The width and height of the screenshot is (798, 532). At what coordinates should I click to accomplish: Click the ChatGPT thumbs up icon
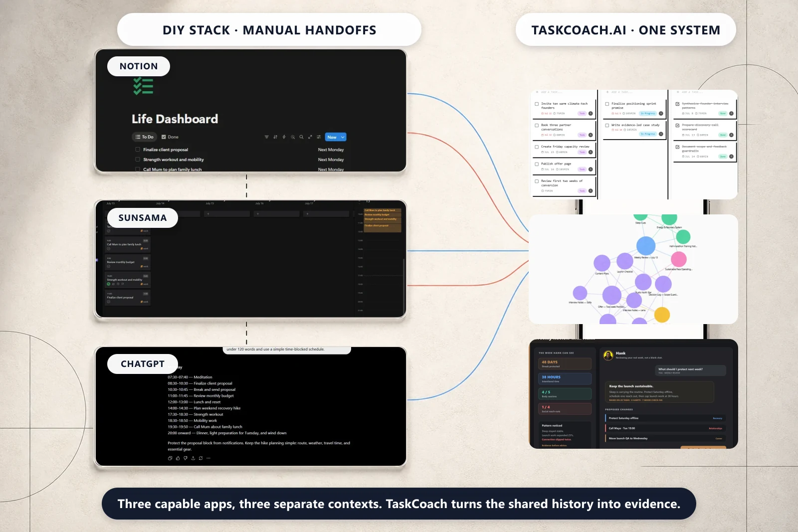pos(178,458)
